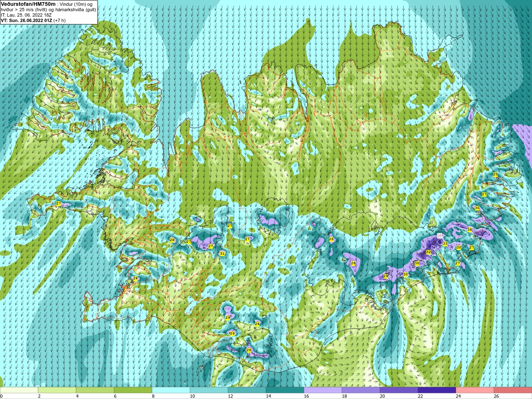Click the legend scale number 4
532x399 pixels.
pyautogui.click(x=77, y=397)
